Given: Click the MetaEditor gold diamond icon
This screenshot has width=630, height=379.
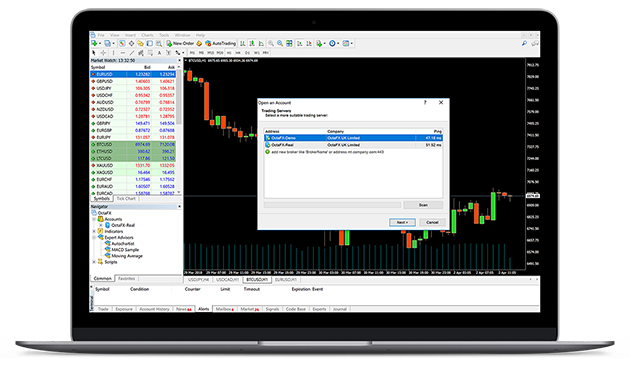Looking at the screenshot, I should point(199,43).
